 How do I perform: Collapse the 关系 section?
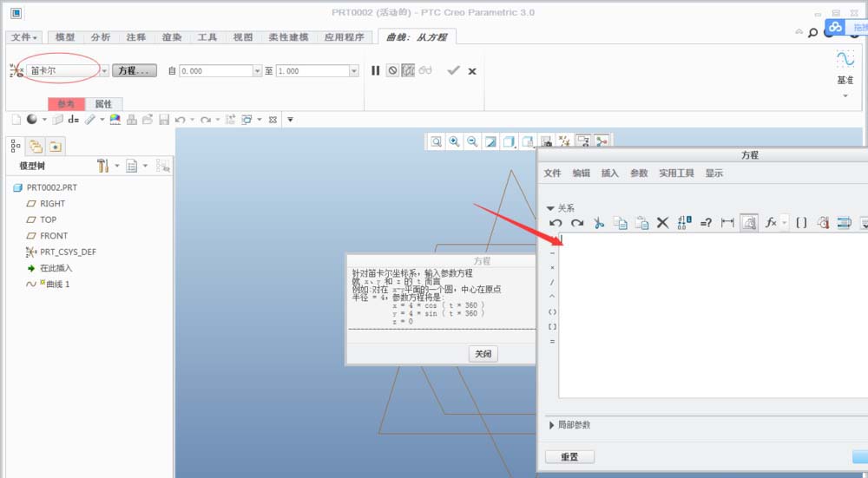click(550, 208)
